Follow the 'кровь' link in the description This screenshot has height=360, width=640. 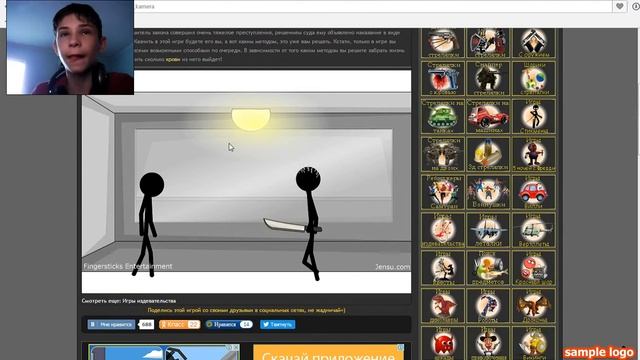coord(173,59)
